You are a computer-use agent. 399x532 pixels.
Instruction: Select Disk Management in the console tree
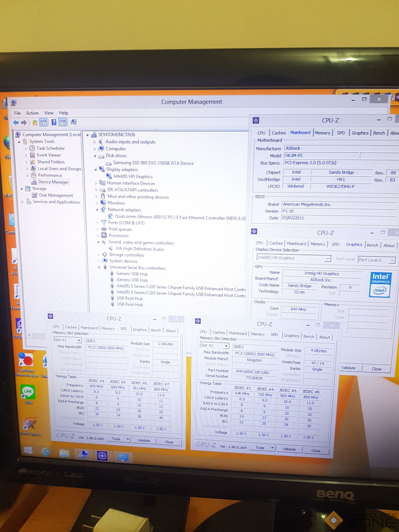tap(56, 195)
